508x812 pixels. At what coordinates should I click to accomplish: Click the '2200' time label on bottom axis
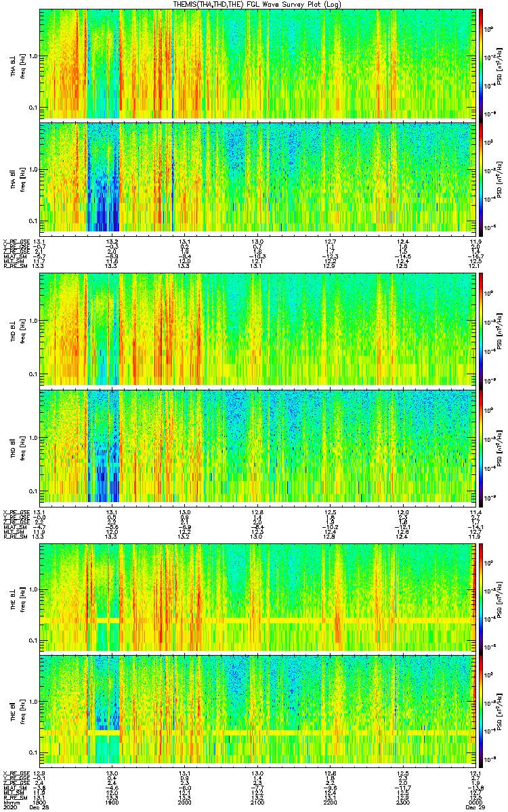[x=329, y=803]
